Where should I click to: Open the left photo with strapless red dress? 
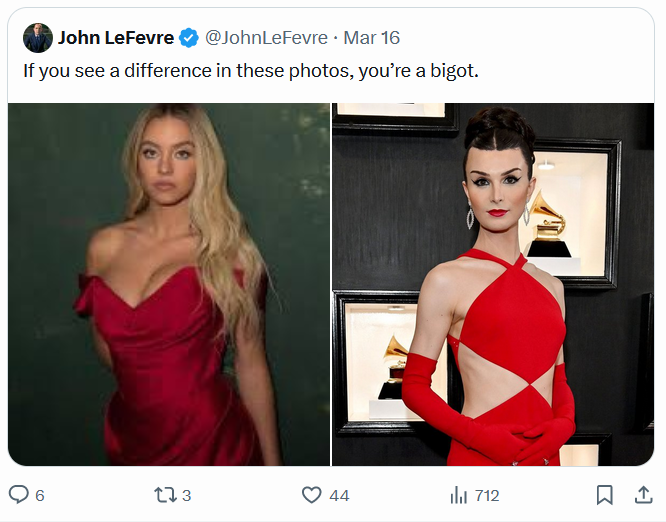[x=169, y=285]
